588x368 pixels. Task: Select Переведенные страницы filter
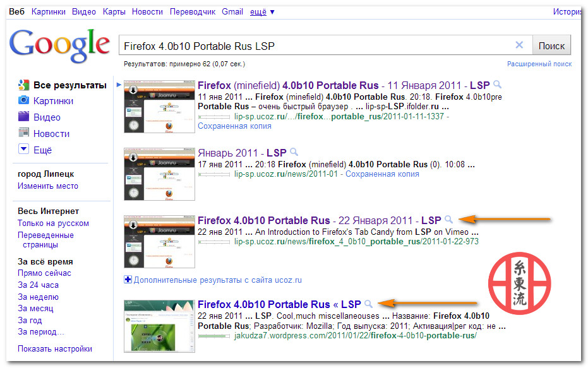pos(45,240)
